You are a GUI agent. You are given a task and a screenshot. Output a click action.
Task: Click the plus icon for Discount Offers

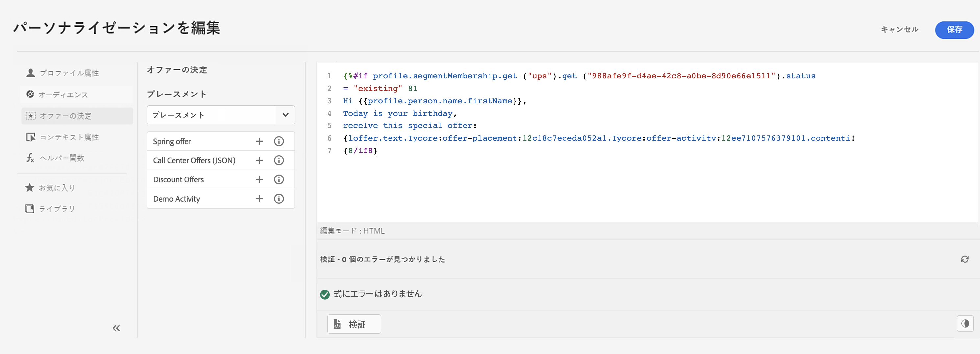click(x=259, y=179)
